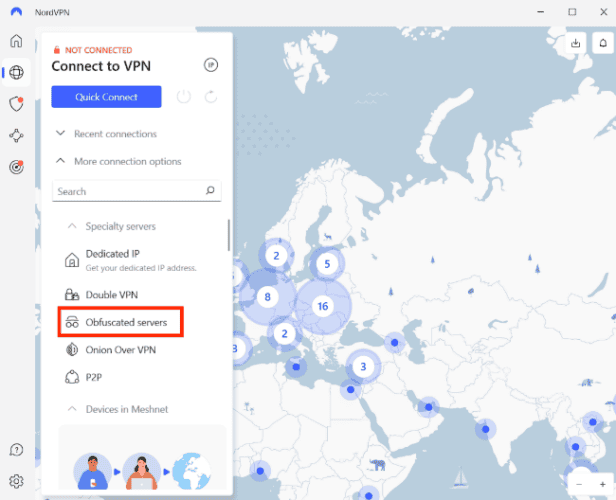Click the search magnifier icon
616x500 pixels.
210,190
